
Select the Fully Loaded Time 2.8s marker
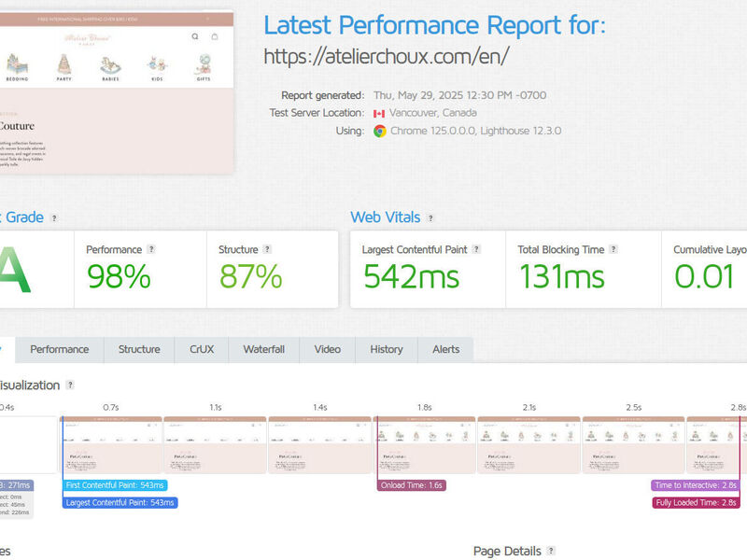point(696,503)
